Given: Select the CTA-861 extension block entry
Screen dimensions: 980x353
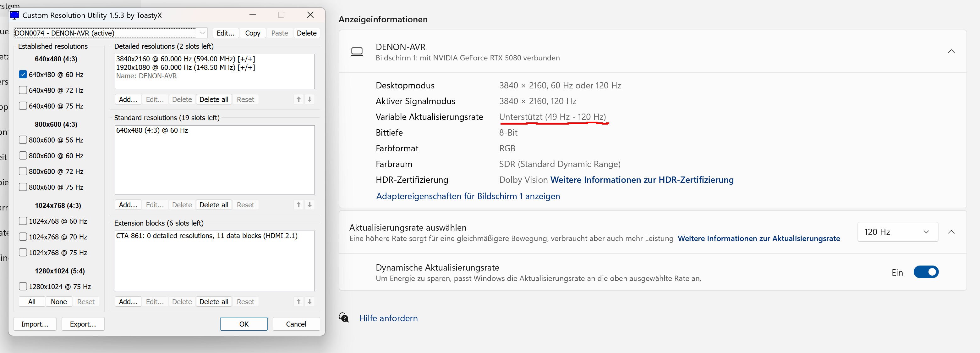Looking at the screenshot, I should coord(206,236).
